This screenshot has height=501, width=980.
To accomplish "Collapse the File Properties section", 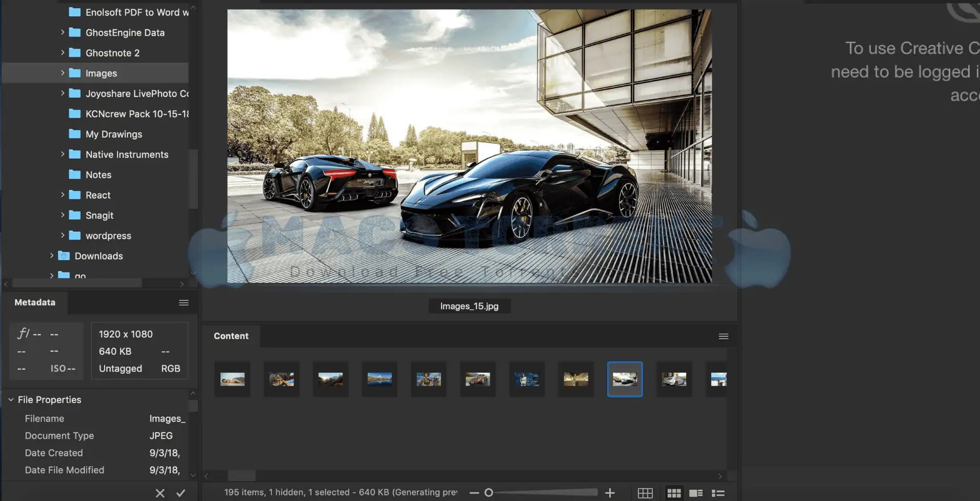I will coord(11,399).
